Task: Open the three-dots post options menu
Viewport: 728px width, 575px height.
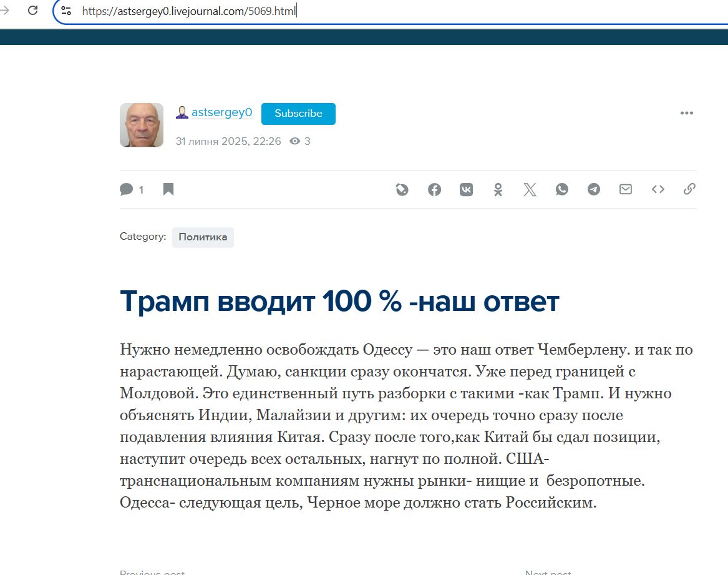Action: click(x=686, y=113)
